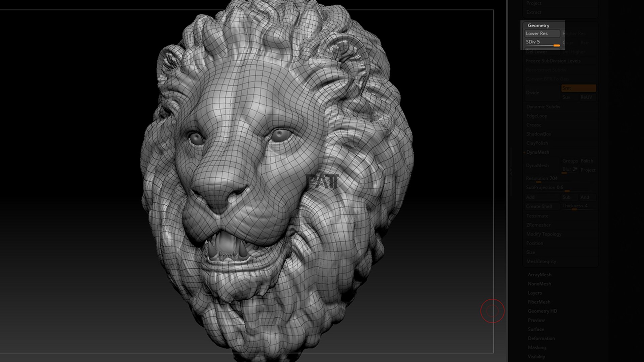Open the NanoMesh subpalette
644x362 pixels.
(x=539, y=284)
